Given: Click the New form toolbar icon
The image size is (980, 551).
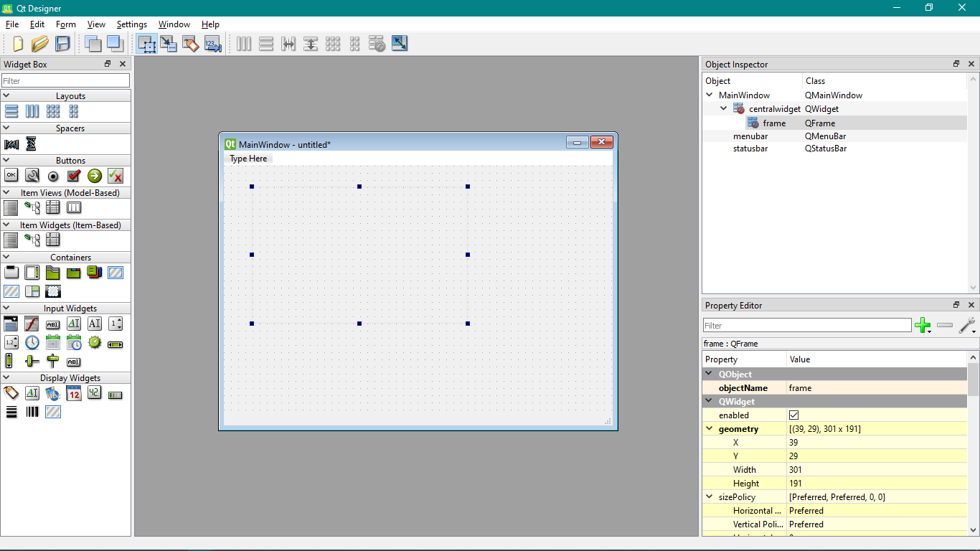Looking at the screenshot, I should [18, 44].
